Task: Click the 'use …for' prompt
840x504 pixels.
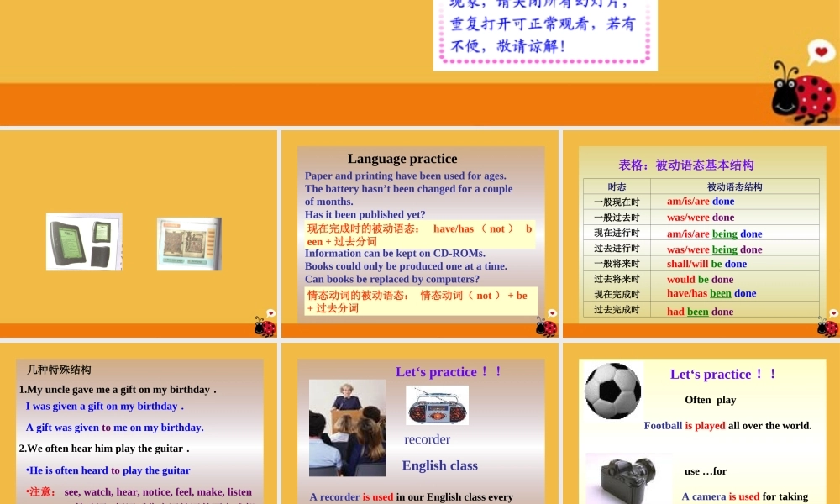Action: click(705, 471)
